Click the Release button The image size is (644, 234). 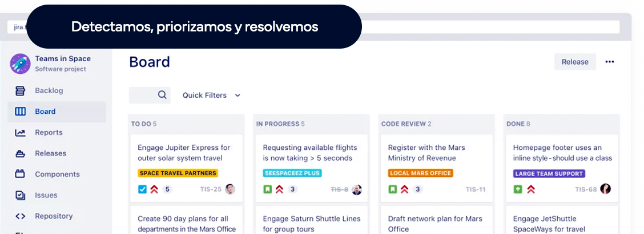click(575, 62)
